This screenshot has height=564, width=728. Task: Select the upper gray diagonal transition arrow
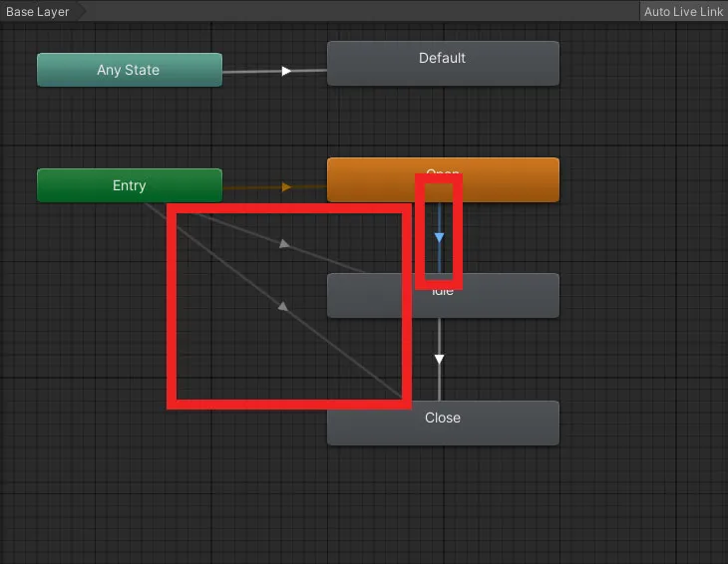(x=284, y=243)
